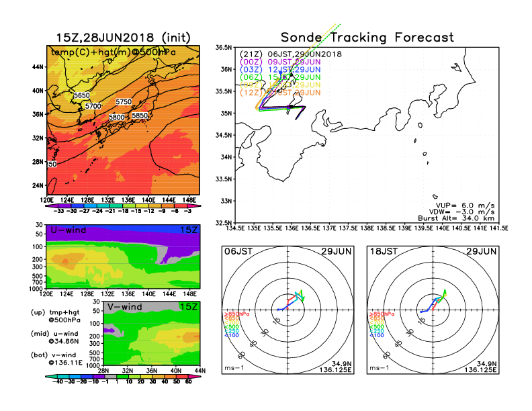
Task: Click the '(bot) v-wind @136.11E' caption
Action: tap(56, 359)
